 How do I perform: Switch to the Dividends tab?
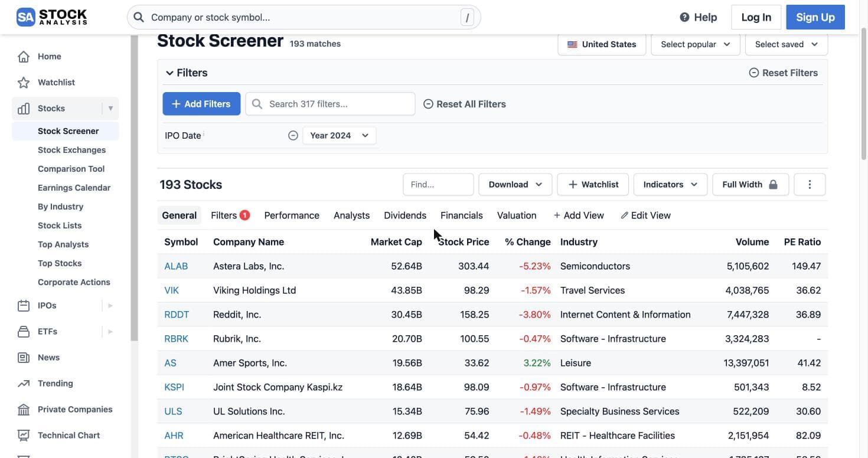405,215
